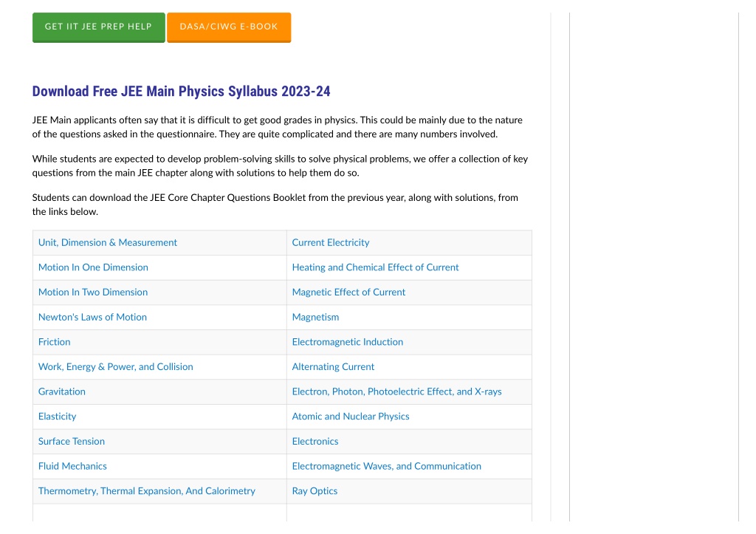
Task: Open the DASA/CIWG E-BOOK button
Action: tap(229, 27)
